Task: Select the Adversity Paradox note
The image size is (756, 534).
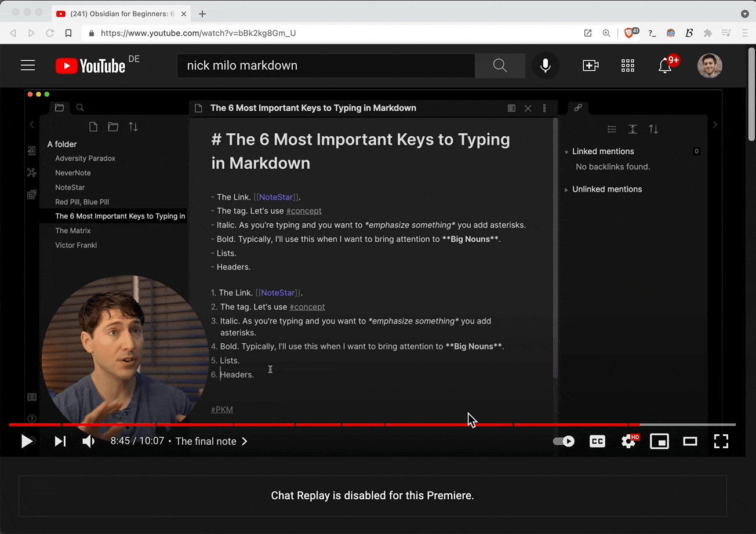Action: tap(85, 158)
